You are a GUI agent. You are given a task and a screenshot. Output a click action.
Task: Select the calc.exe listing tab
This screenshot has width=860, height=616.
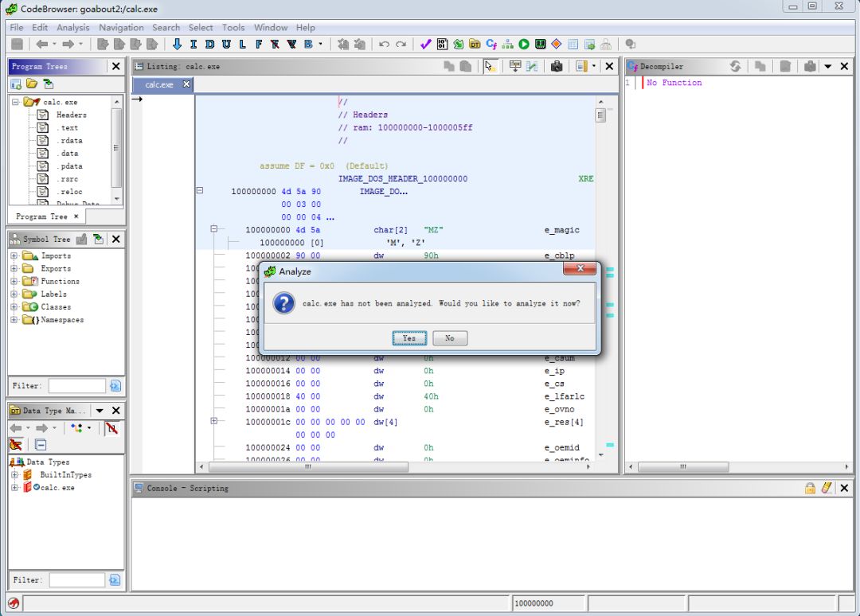coord(159,84)
